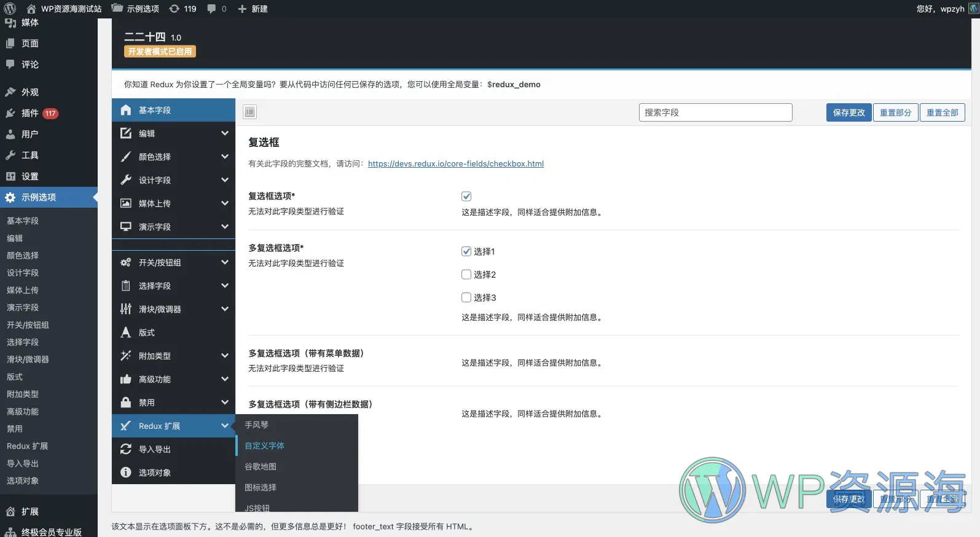This screenshot has height=537, width=980.
Task: Focus the 搜索字段 search box
Action: pos(715,112)
